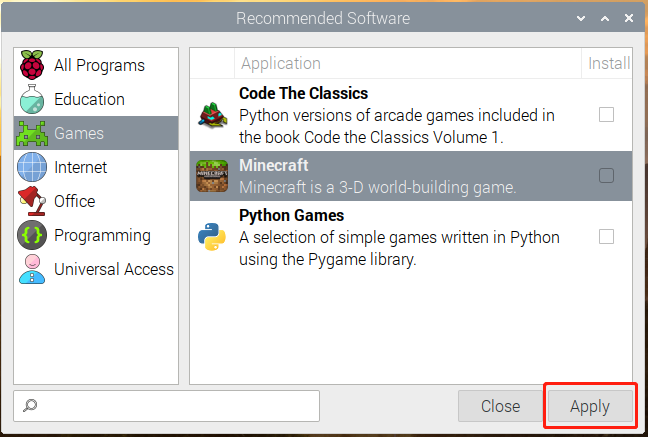Select the Office desk lamp icon
Viewport: 648px width, 437px height.
[x=32, y=201]
